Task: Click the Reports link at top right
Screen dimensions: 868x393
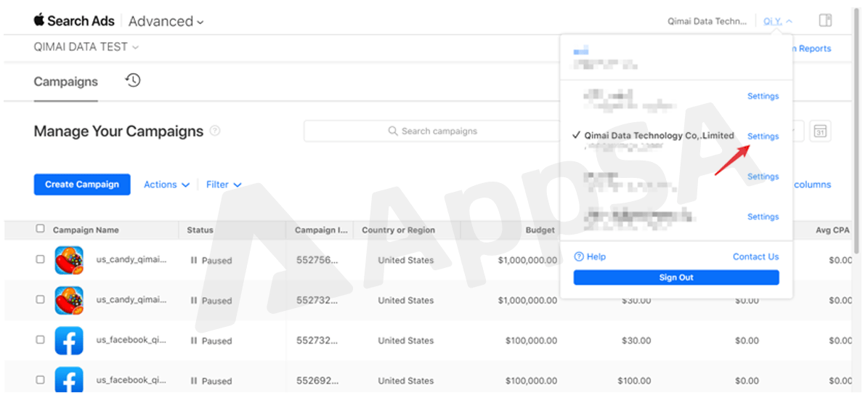Action: (x=813, y=49)
